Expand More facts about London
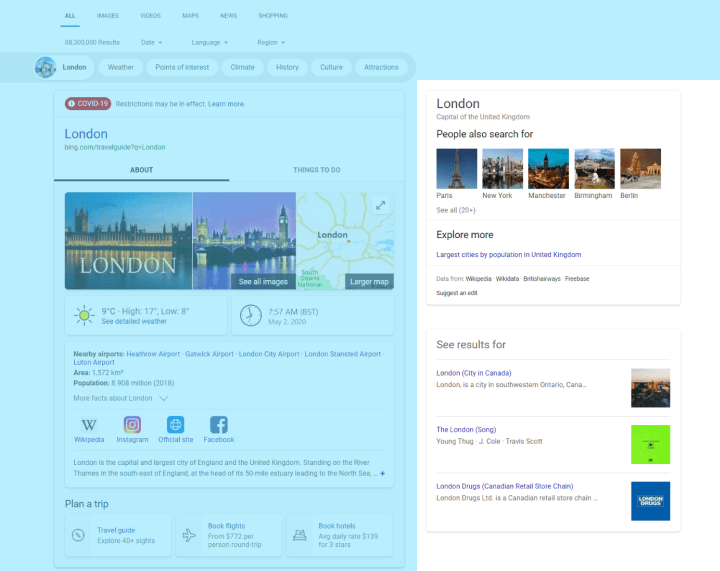Image resolution: width=720 pixels, height=571 pixels. point(120,398)
